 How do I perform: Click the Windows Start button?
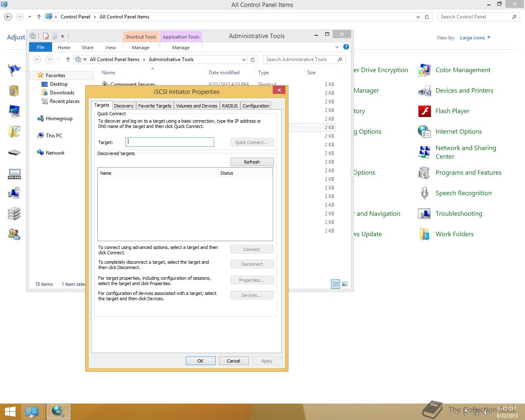[10, 412]
